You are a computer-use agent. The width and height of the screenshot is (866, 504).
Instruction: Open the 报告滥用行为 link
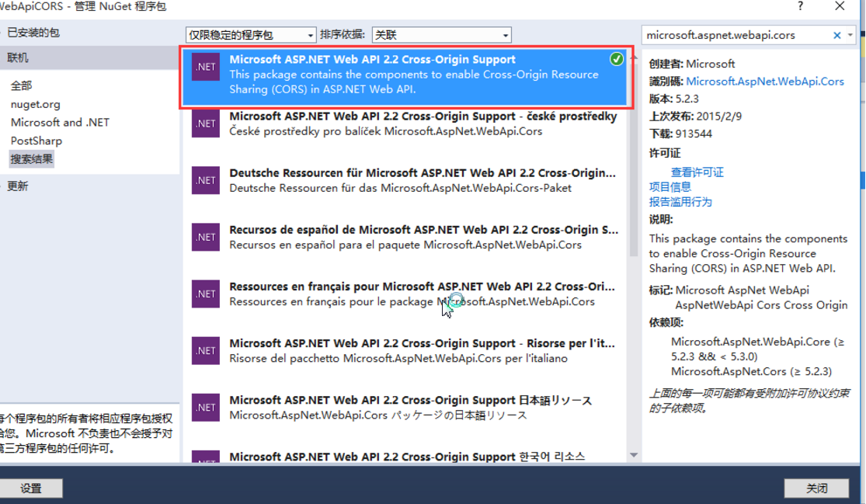[680, 202]
